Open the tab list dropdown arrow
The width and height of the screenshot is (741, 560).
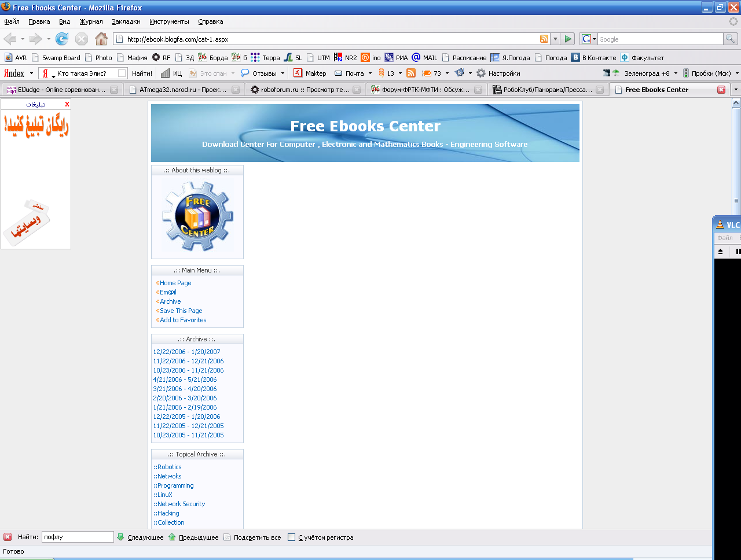coord(736,90)
